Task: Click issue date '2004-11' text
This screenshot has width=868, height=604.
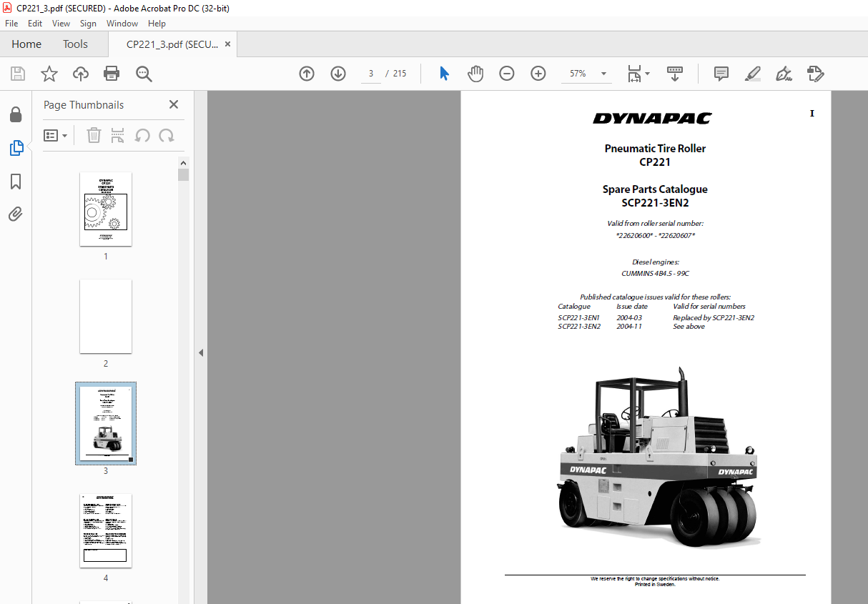Action: 629,327
